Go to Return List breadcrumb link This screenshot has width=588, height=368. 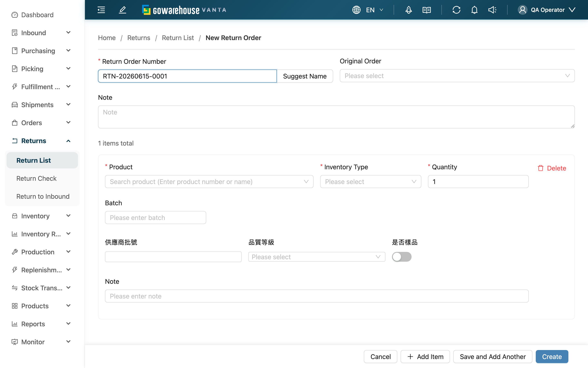(x=178, y=38)
